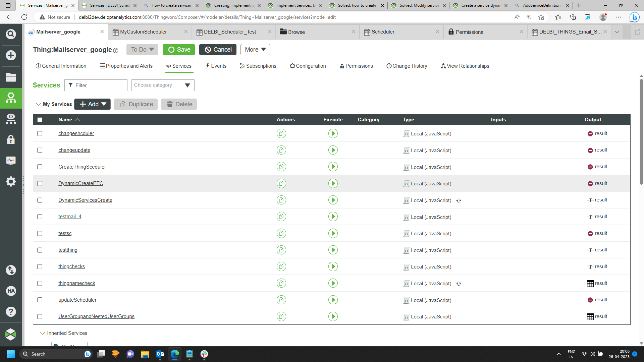
Task: Save the Mailserver_google thing
Action: click(x=178, y=49)
